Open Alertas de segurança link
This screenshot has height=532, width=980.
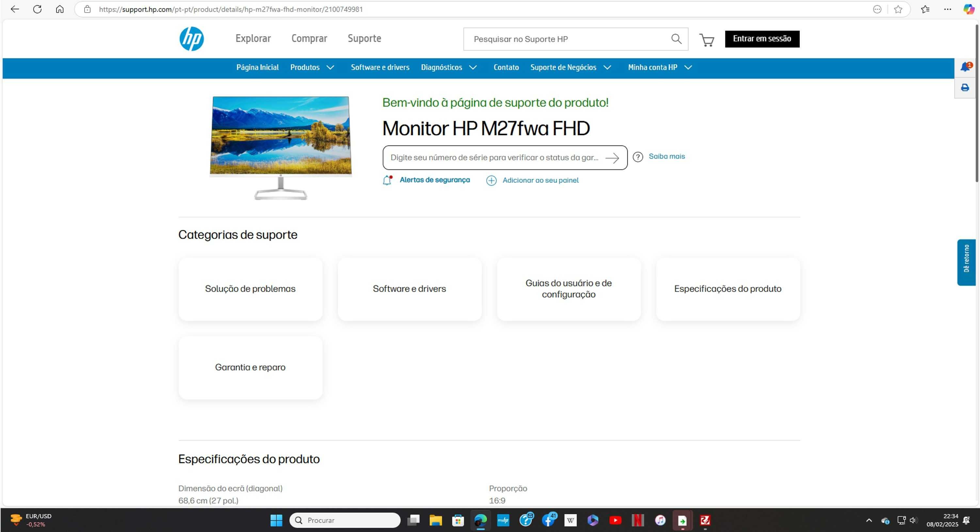click(x=434, y=180)
